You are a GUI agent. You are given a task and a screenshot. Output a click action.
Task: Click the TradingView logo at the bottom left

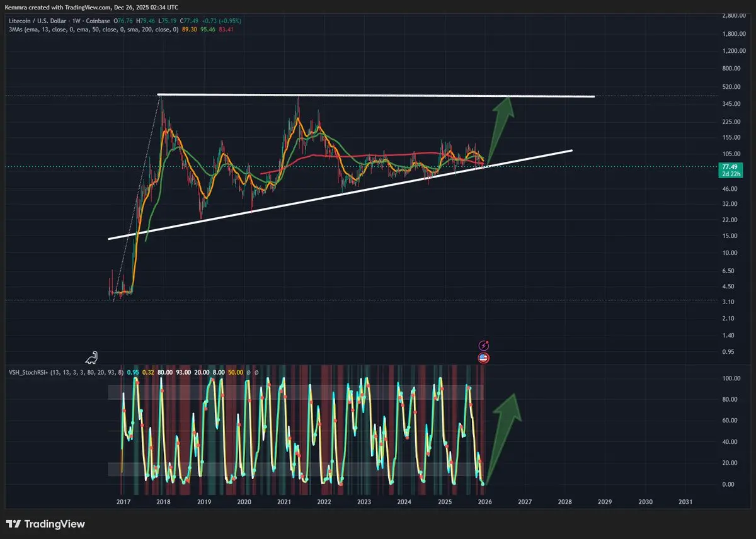tap(45, 524)
